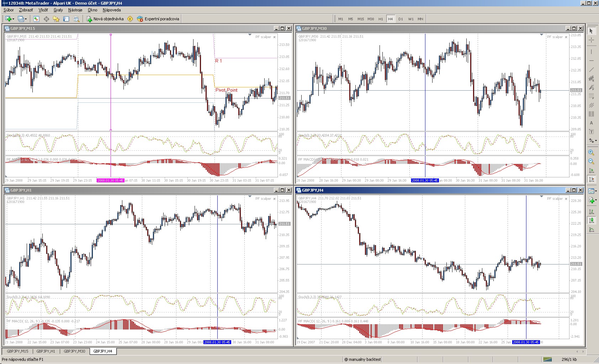
Task: Click the Nová objednávka button
Action: 105,19
